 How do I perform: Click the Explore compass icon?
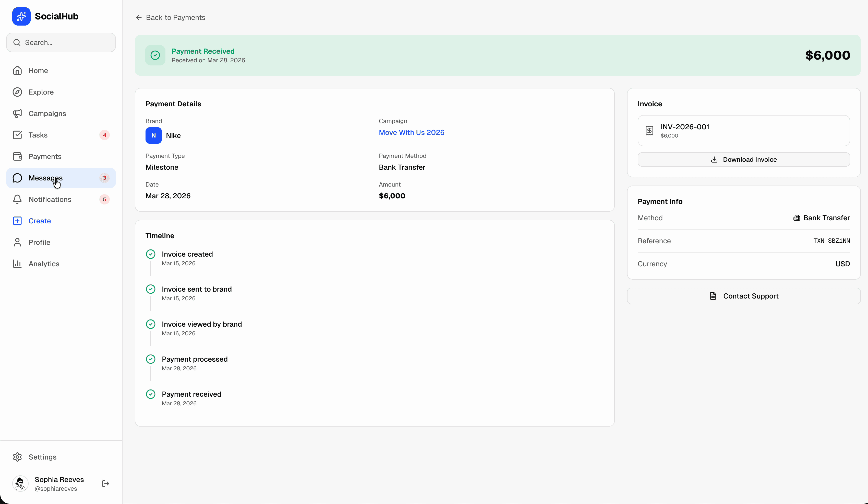tap(18, 92)
